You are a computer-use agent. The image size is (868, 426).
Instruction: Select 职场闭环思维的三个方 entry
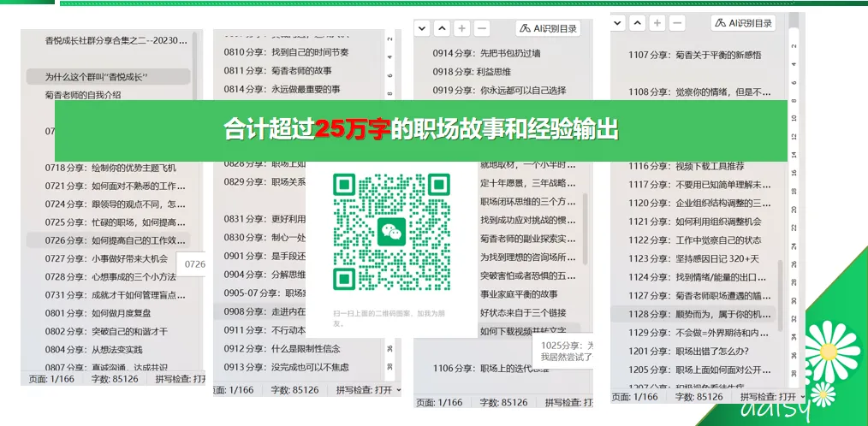pyautogui.click(x=528, y=201)
